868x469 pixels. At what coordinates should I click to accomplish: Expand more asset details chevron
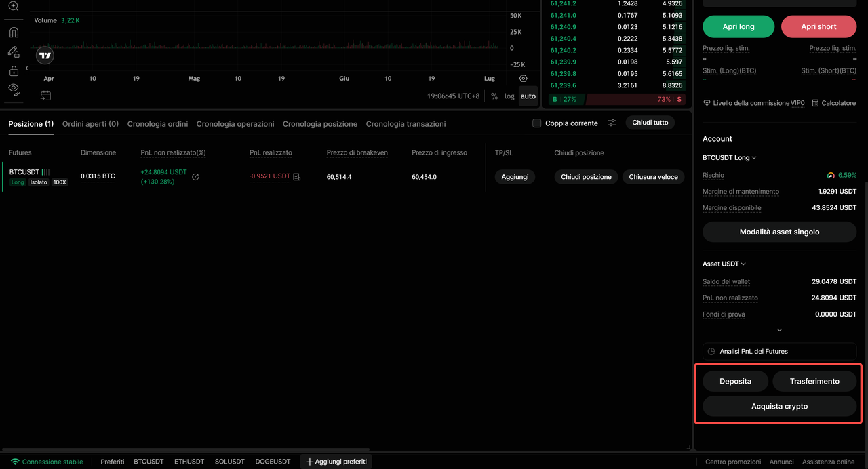[779, 330]
